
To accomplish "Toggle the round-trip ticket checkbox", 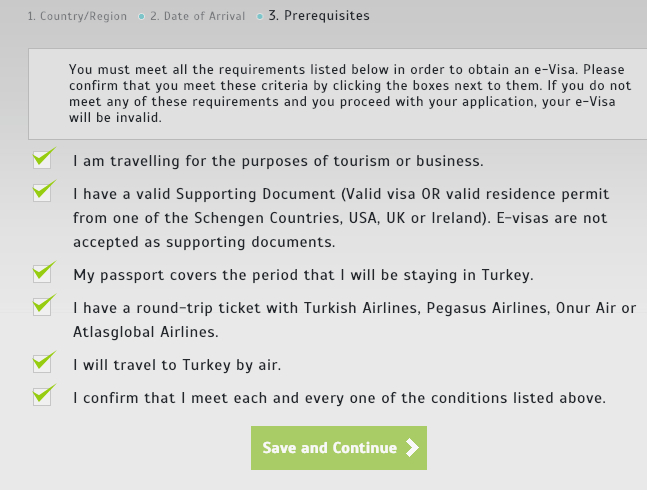I will click(42, 307).
